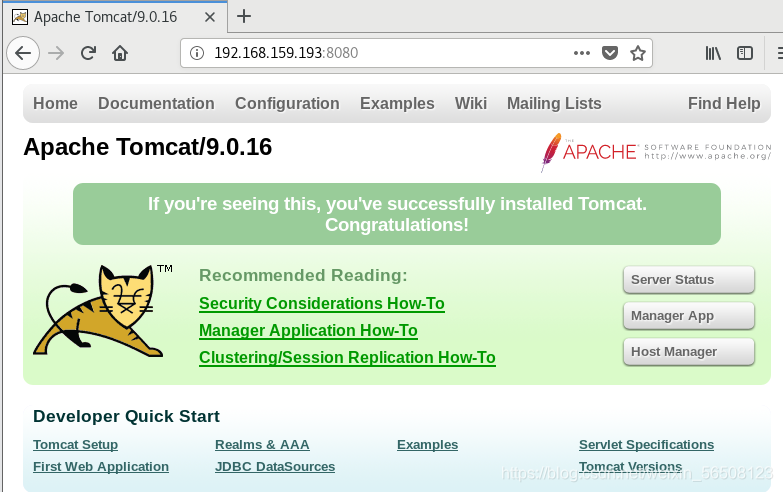Screen dimensions: 783x492
Task: Open the Realms & AAA link
Action: coord(262,445)
